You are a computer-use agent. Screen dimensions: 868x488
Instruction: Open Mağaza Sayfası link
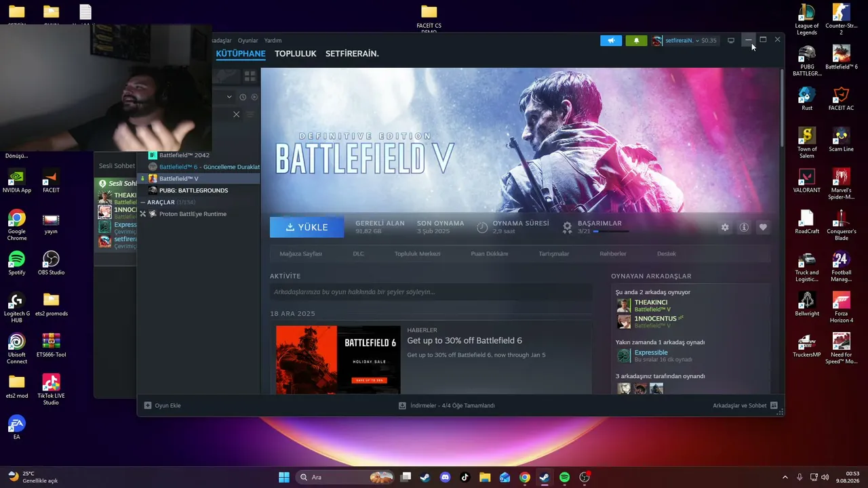click(x=300, y=253)
